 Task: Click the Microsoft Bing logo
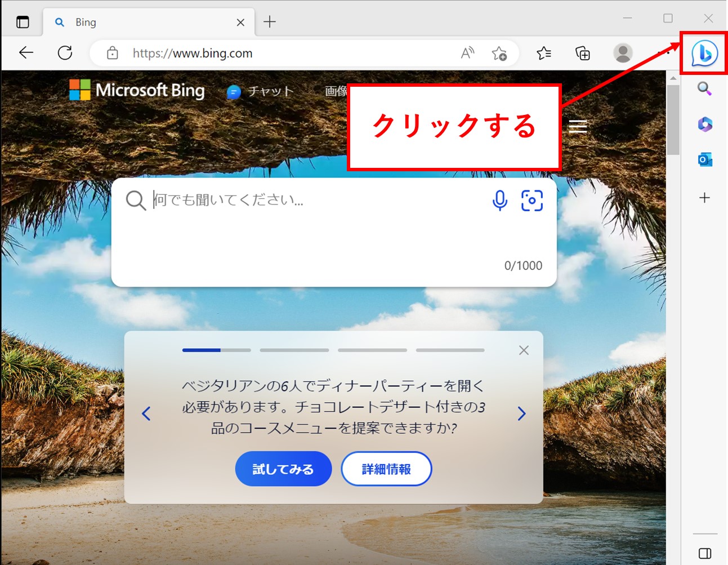click(137, 90)
